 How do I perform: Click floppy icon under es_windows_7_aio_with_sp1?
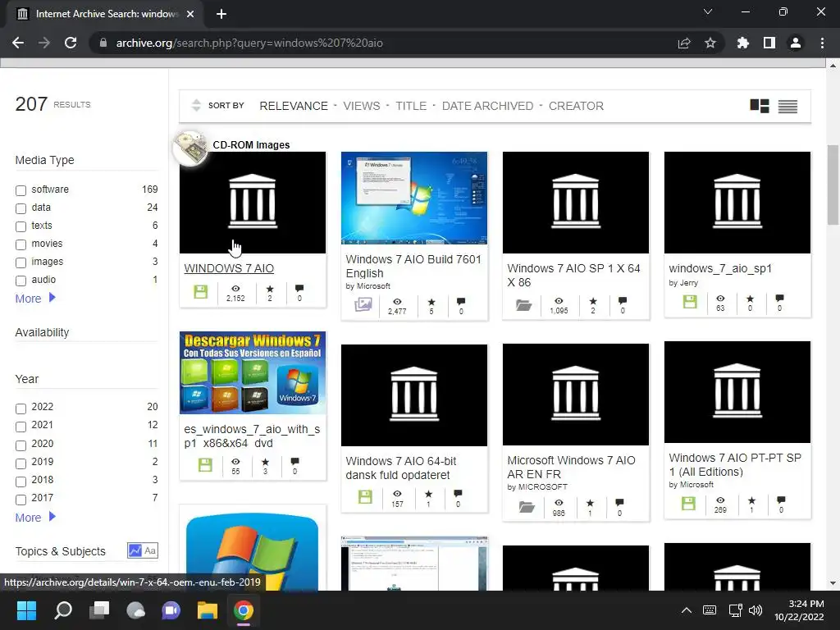(205, 465)
